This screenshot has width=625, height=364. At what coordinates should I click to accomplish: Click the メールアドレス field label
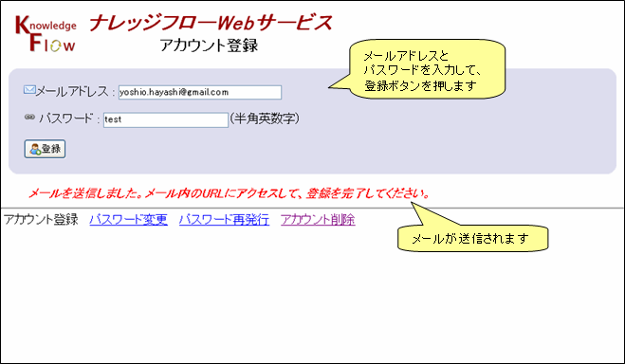tap(72, 92)
